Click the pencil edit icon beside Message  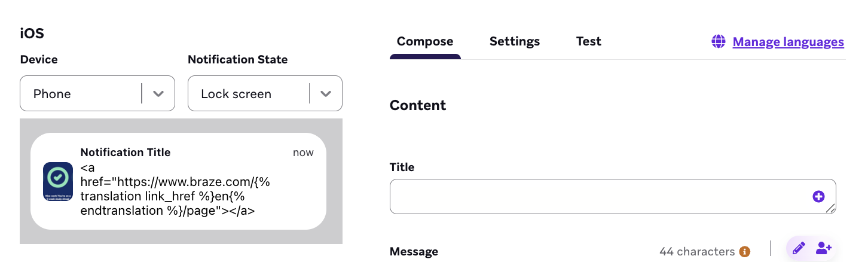point(799,248)
